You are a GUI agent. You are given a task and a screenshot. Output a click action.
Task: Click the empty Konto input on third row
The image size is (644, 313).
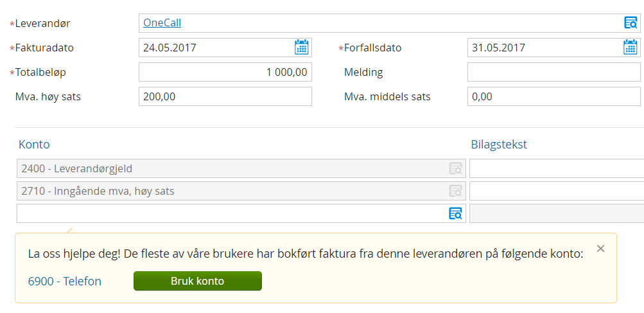(x=231, y=213)
